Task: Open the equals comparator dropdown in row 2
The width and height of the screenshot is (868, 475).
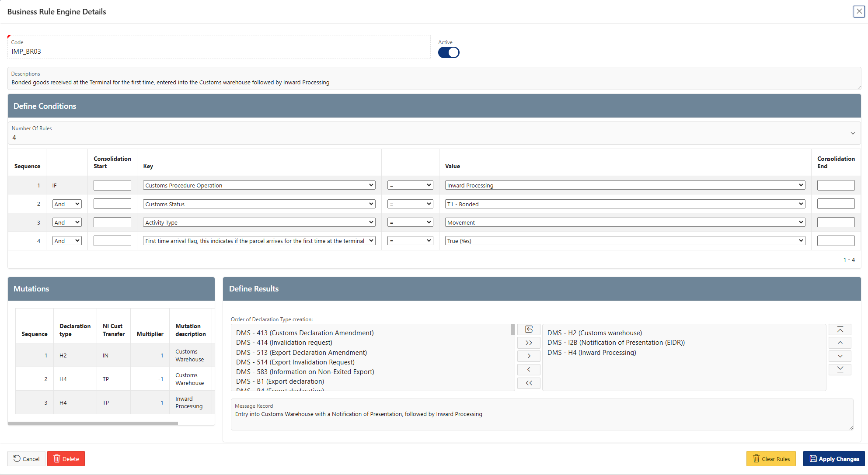Action: coord(410,204)
